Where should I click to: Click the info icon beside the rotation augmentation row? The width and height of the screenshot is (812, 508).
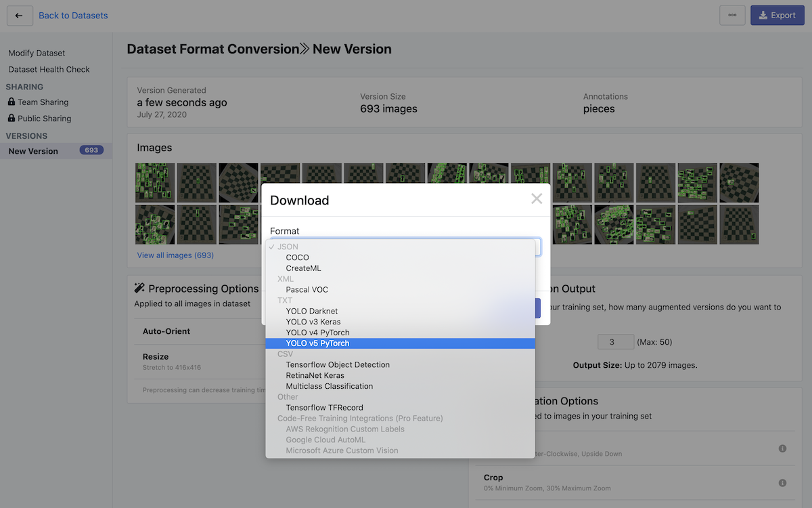coord(782,448)
